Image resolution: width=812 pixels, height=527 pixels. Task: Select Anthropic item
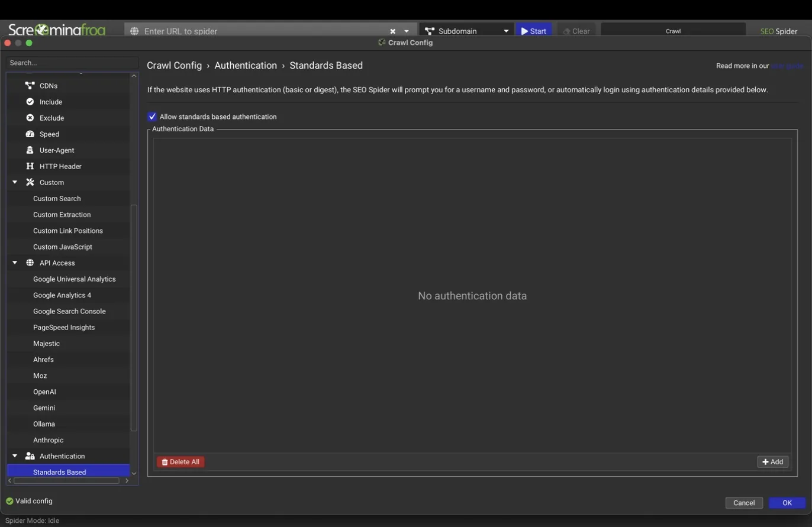point(48,440)
